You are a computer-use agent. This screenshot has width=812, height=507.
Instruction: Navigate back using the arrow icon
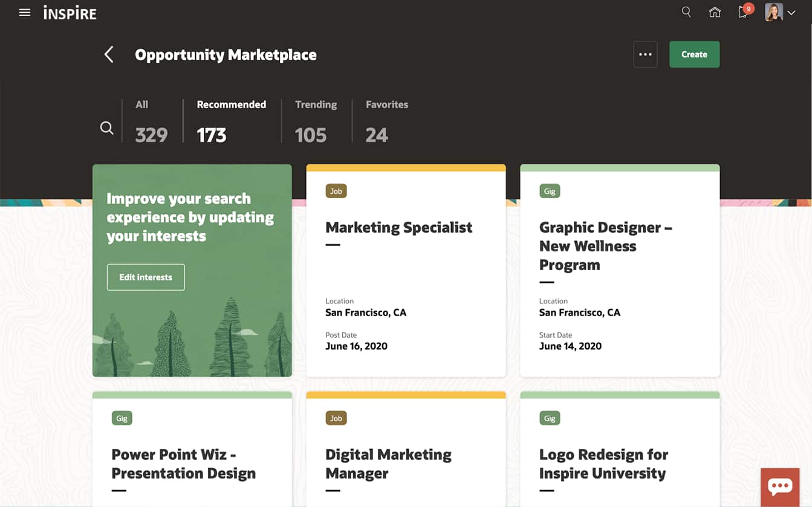click(x=109, y=54)
